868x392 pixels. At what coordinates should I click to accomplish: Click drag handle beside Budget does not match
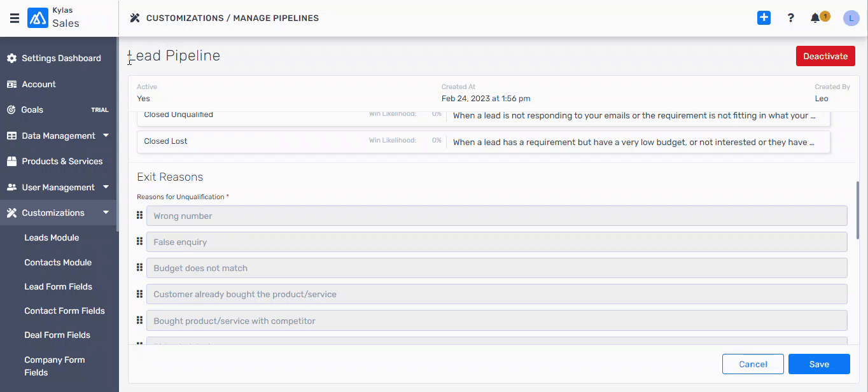[140, 267]
